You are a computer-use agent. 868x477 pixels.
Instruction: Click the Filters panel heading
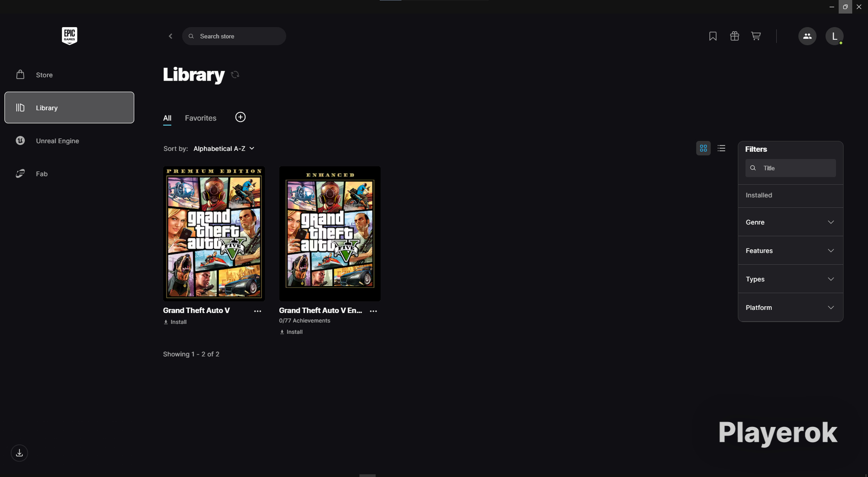tap(756, 149)
